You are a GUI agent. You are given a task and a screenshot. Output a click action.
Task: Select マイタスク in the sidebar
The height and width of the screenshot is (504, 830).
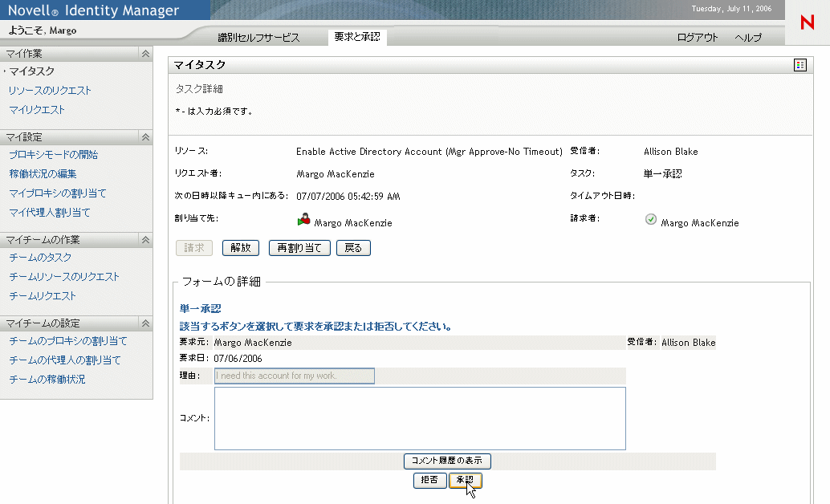(32, 71)
